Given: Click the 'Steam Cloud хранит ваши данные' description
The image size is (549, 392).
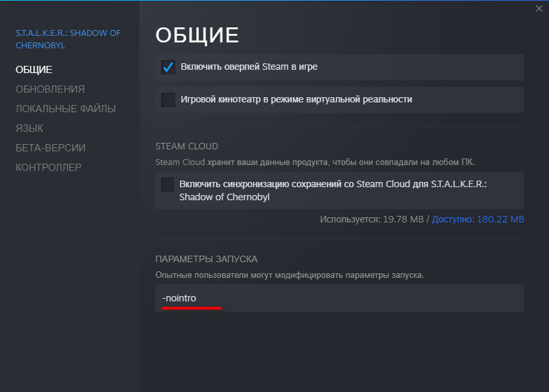Looking at the screenshot, I should click(x=315, y=162).
